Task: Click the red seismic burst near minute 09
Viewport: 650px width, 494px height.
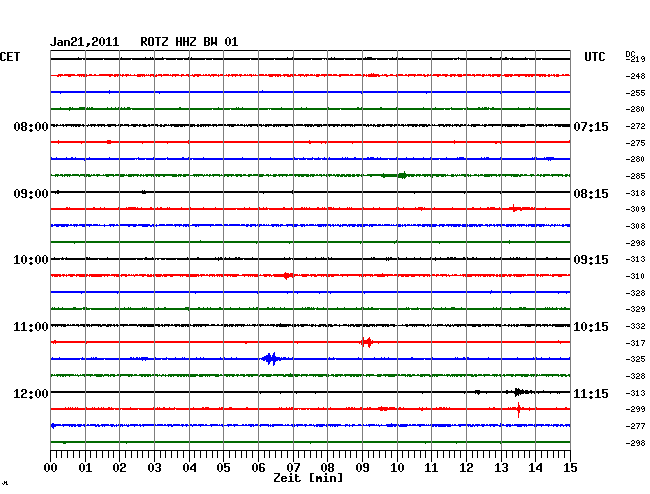Action: 367,342
